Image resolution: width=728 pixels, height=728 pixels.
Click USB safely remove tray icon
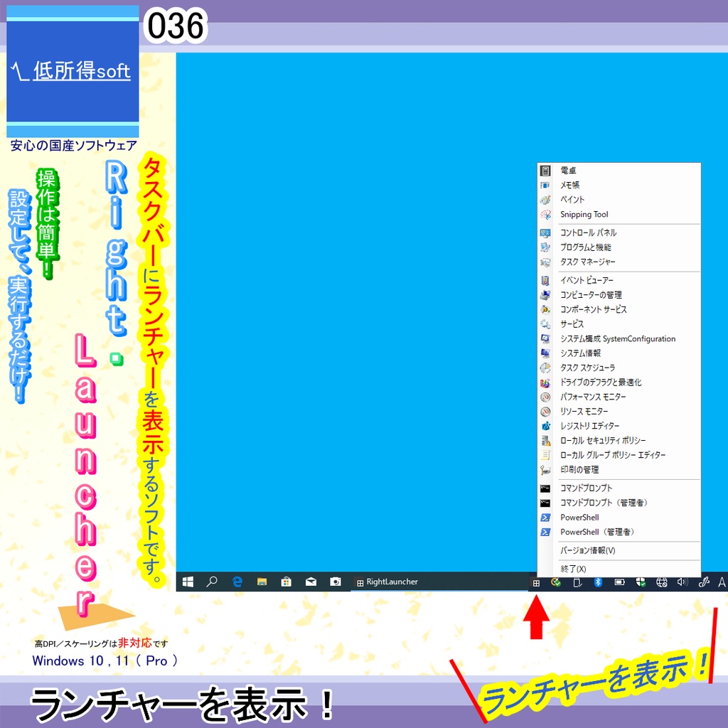point(577,582)
